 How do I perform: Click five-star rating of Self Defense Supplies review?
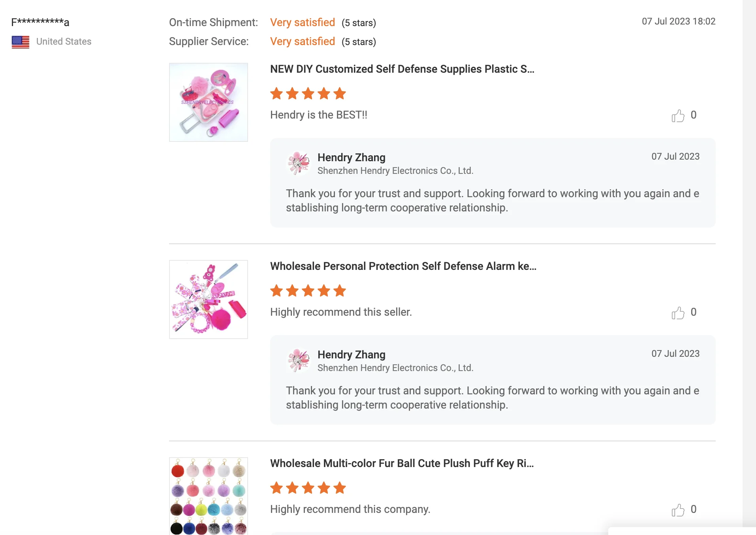(x=308, y=94)
